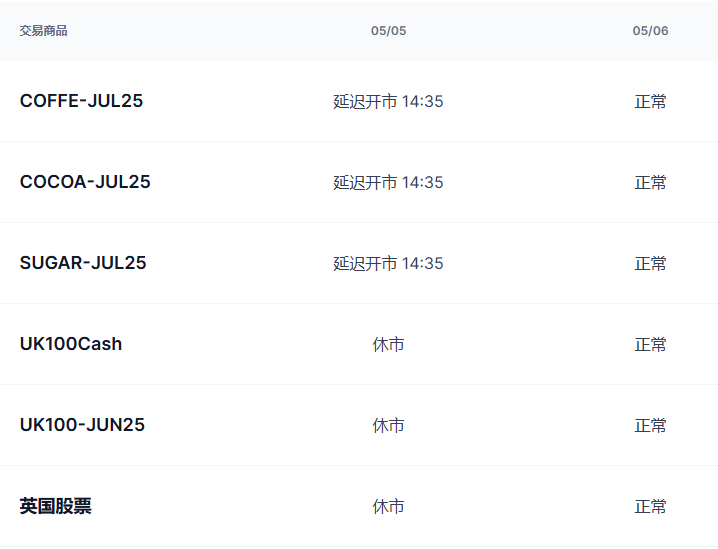Click the 休市 status for 英国股票

click(388, 506)
